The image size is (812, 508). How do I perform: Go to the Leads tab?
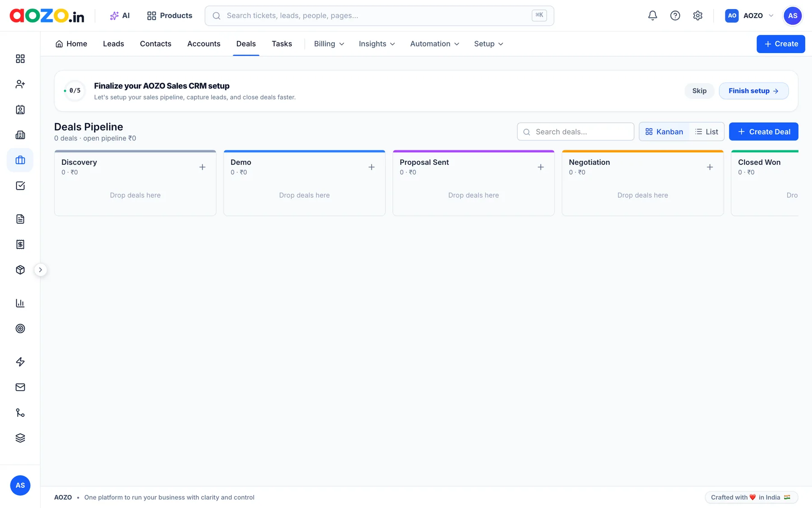(x=113, y=44)
